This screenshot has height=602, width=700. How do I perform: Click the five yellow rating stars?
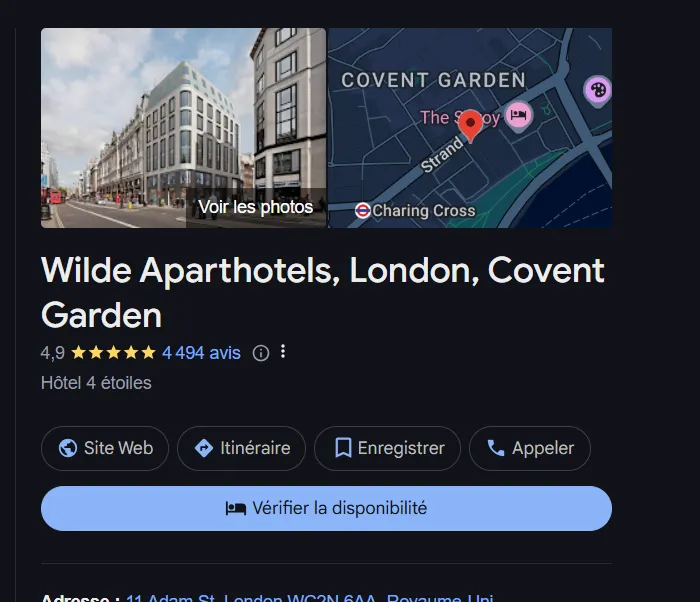point(113,353)
